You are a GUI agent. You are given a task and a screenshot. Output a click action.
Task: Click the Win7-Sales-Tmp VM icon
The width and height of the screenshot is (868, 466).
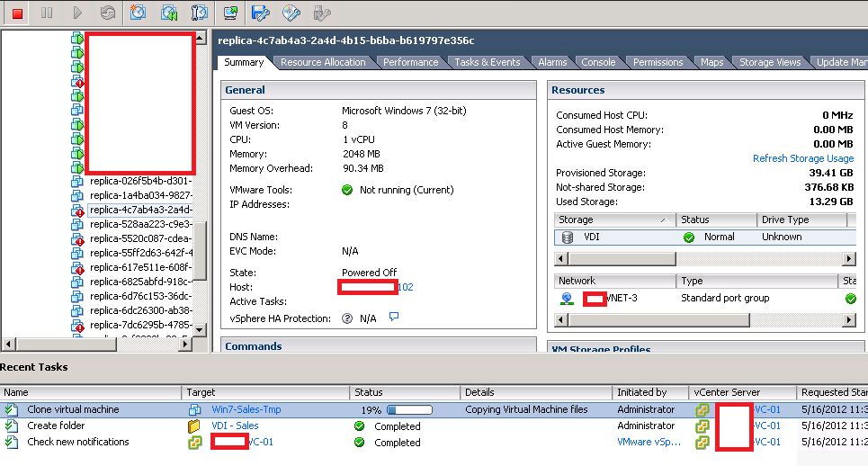(x=194, y=410)
